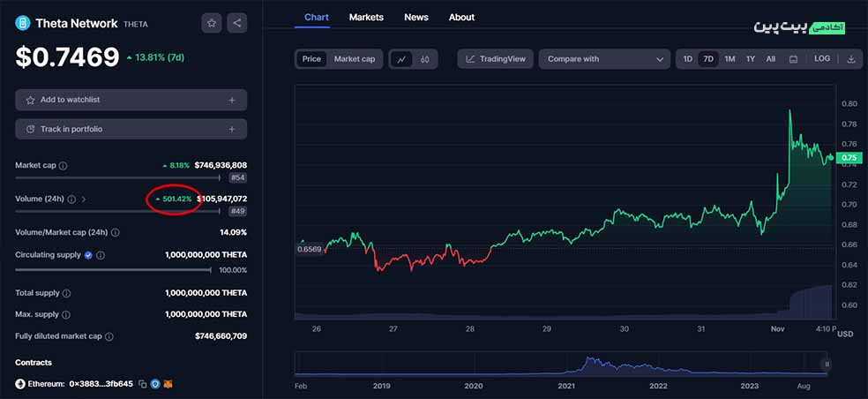The image size is (868, 399).
Task: Expand Volume (24h) details chevron
Action: click(x=84, y=199)
